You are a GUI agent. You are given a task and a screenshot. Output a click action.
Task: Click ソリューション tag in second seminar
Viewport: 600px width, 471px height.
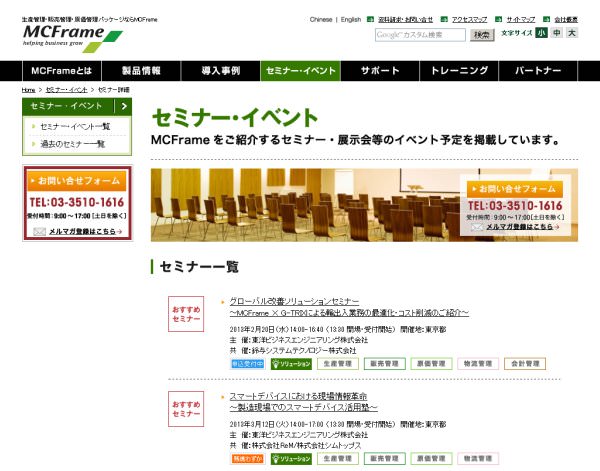pos(291,458)
